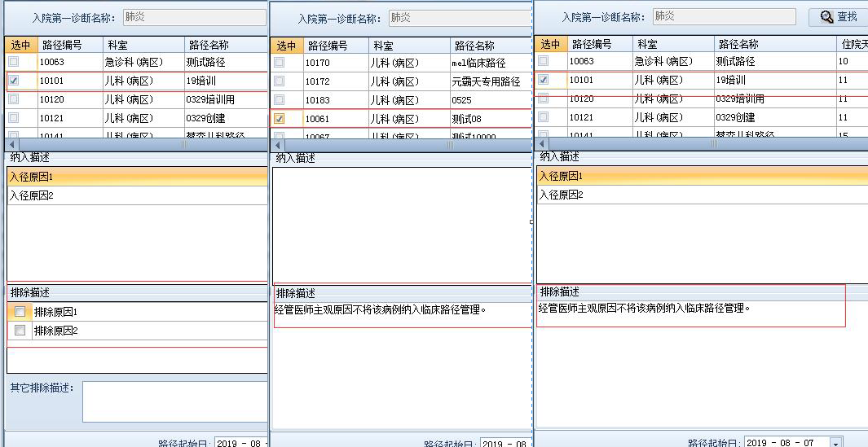
Task: Sort by 路径编号 header in right panel
Action: [x=600, y=44]
